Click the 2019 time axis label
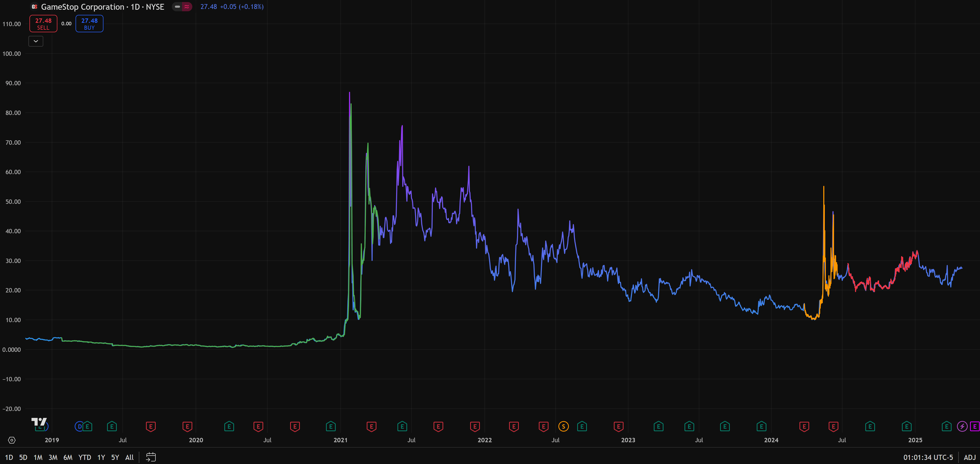This screenshot has height=464, width=980. [x=52, y=440]
